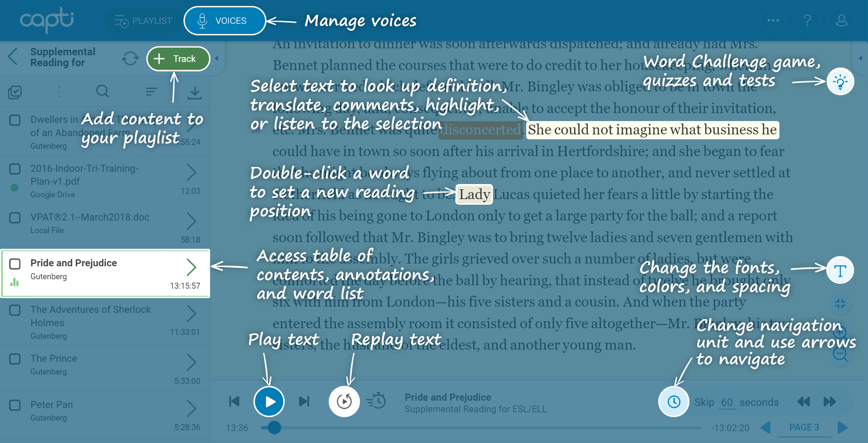The image size is (868, 443).
Task: Select all tracks checkbox icon
Action: click(x=15, y=92)
